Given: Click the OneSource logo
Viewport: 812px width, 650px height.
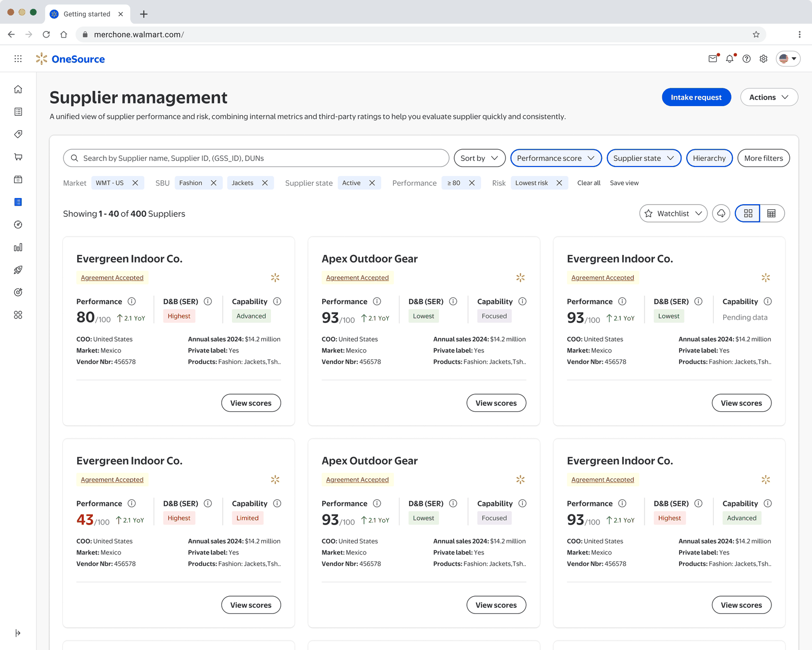Looking at the screenshot, I should 70,59.
